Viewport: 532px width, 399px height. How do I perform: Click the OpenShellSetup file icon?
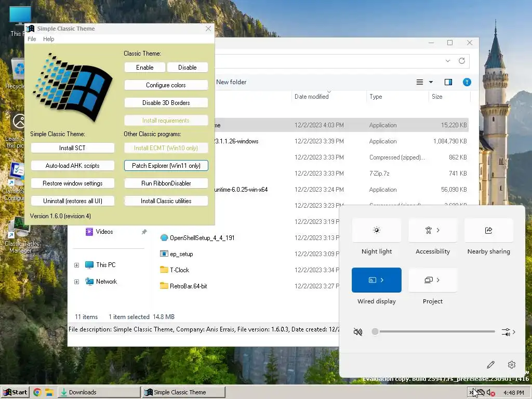tap(164, 237)
